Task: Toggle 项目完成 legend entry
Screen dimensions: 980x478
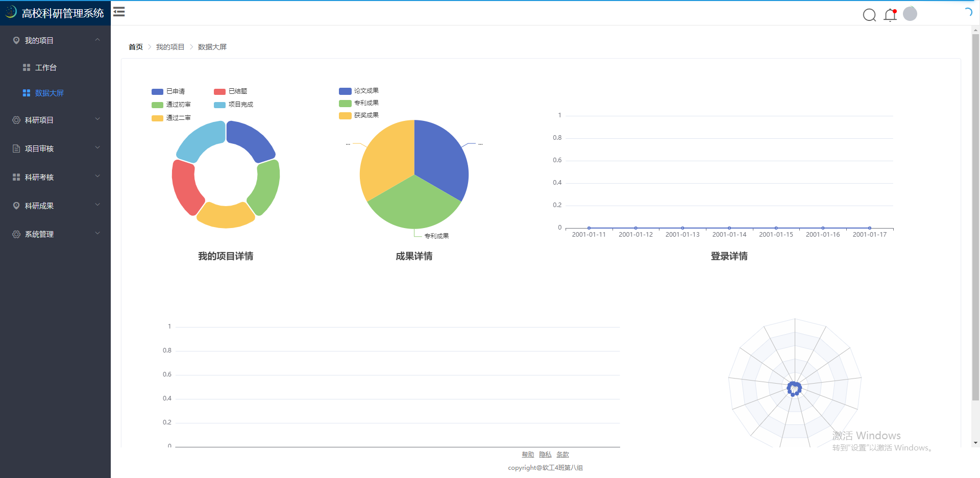Action: 234,105
